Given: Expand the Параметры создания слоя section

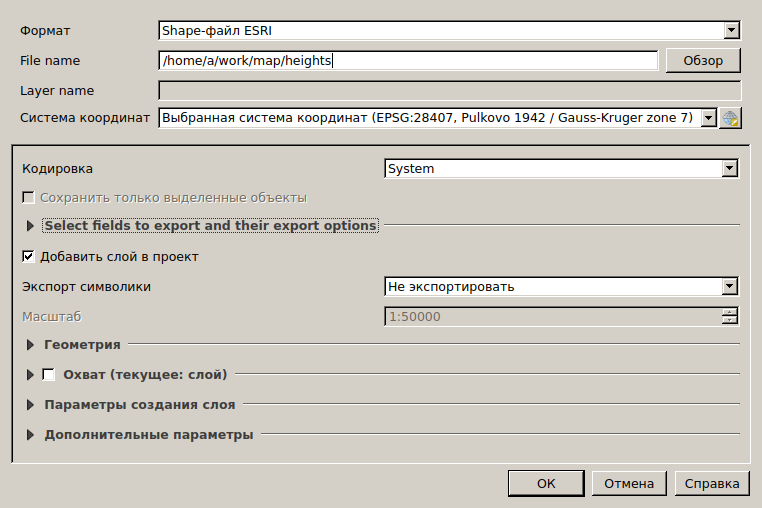Looking at the screenshot, I should [x=30, y=405].
